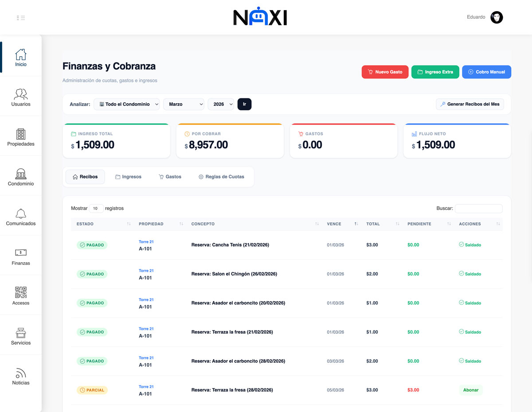Select the Accesos QR code icon

21,292
